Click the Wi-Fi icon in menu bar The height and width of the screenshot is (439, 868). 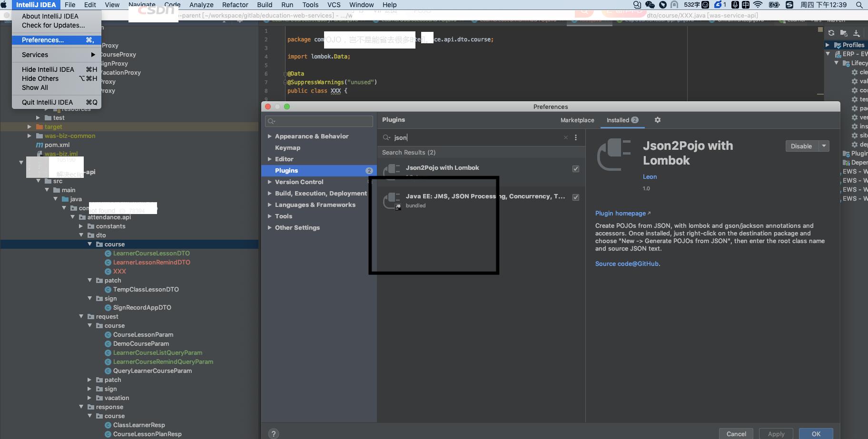tap(759, 5)
